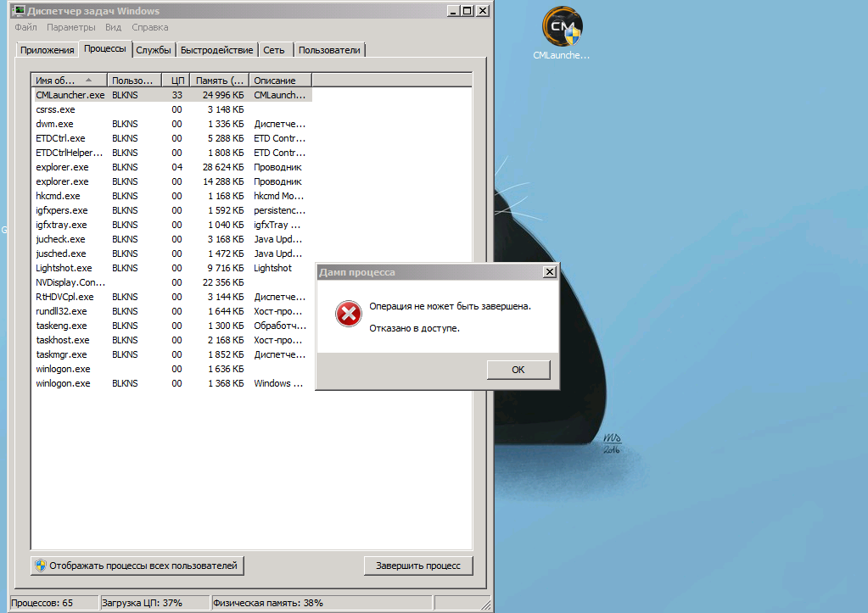Click Отображать процессы всех пользователей button
Viewport: 868px width, 613px height.
point(137,566)
